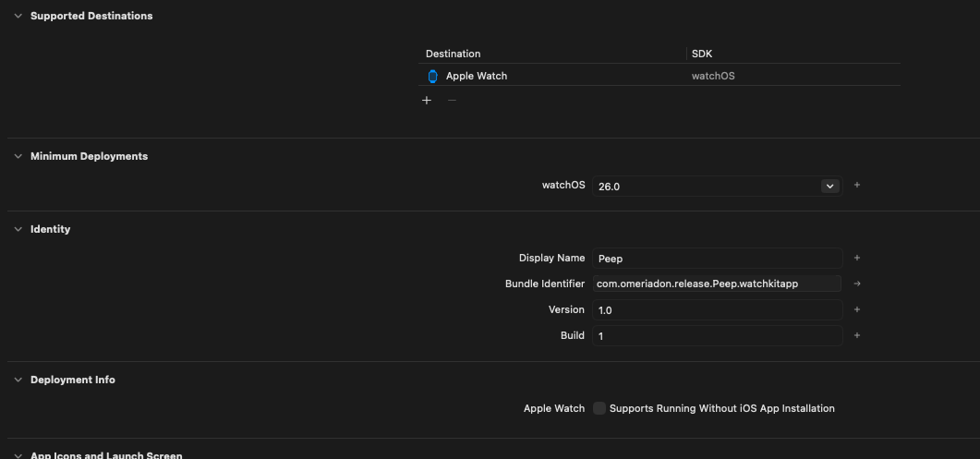Remove selected destination with minus button
This screenshot has height=459, width=980.
click(x=452, y=100)
